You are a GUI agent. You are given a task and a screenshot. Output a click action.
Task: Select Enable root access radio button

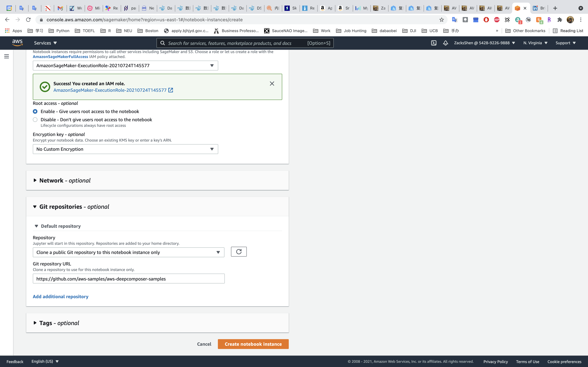click(x=35, y=111)
